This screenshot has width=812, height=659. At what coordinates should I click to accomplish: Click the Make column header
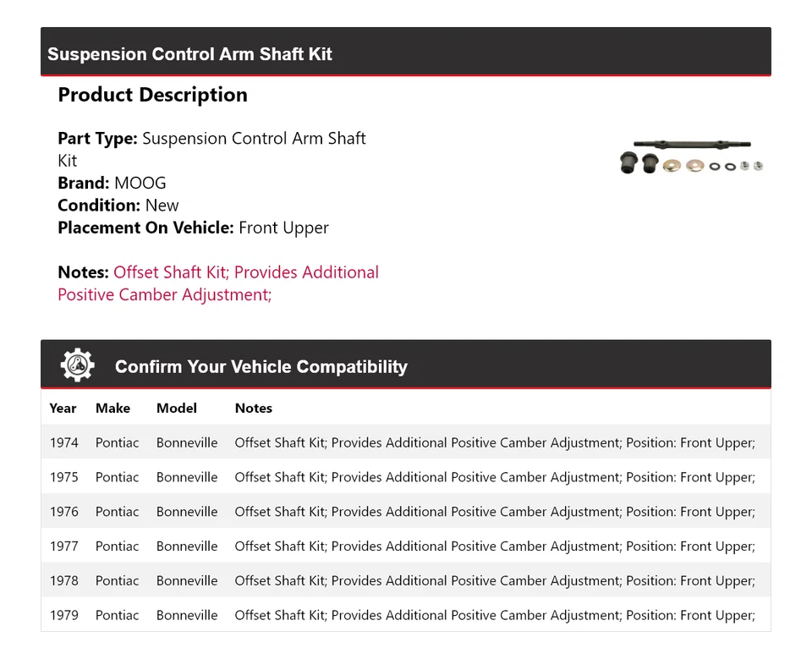click(113, 408)
